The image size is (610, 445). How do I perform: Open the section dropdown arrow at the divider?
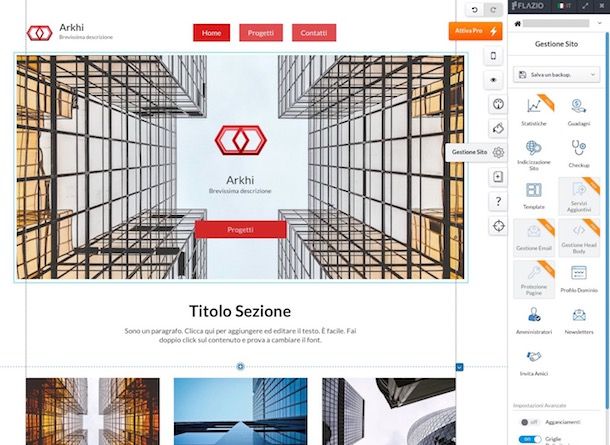click(459, 367)
